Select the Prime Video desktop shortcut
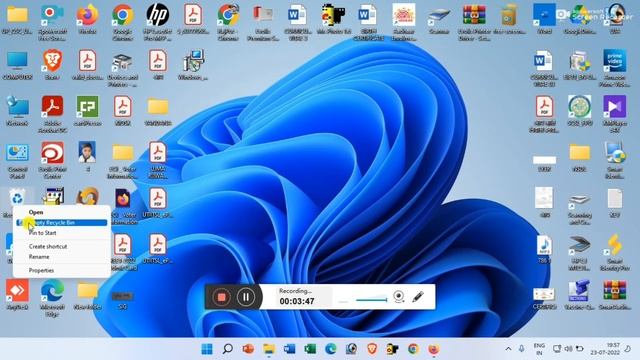640x360 pixels. coord(615,69)
